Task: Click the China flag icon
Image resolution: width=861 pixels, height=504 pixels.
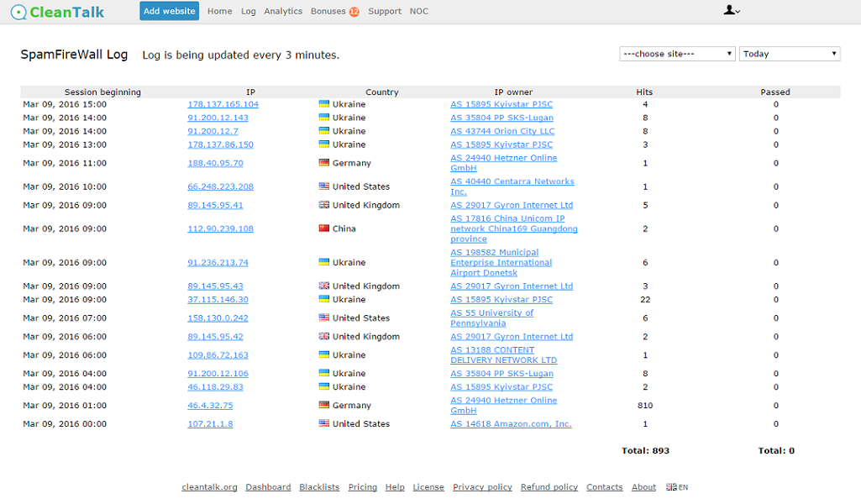Action: coord(324,228)
